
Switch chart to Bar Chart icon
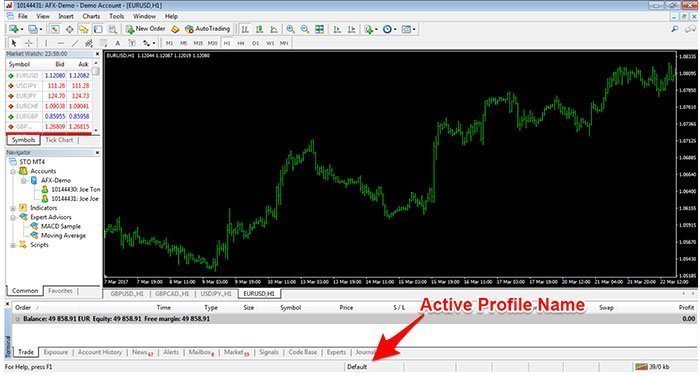coord(245,29)
